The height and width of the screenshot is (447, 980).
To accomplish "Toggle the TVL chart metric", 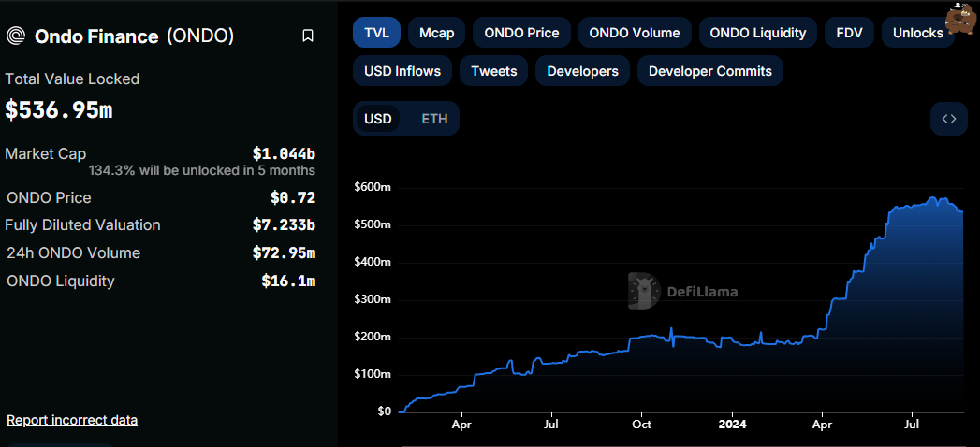I will click(377, 33).
